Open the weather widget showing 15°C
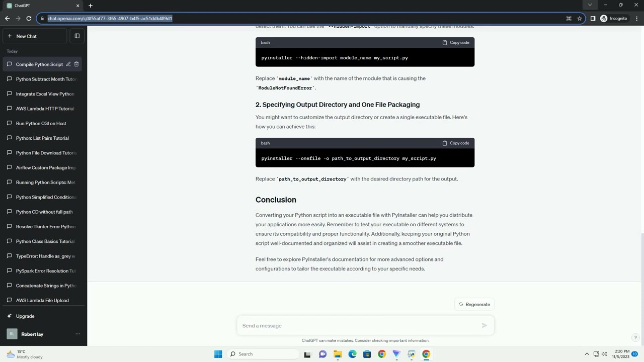The width and height of the screenshot is (644, 362). pos(24,354)
